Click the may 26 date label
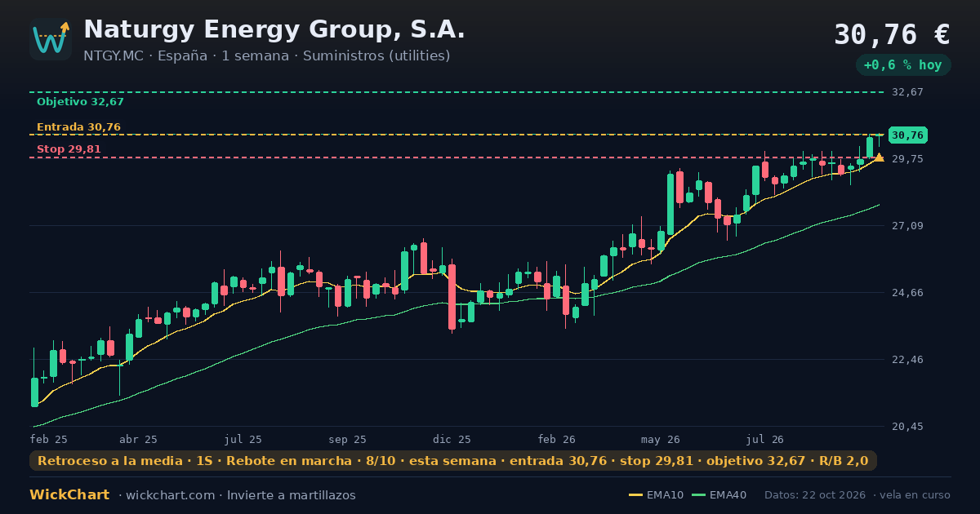The width and height of the screenshot is (980, 514). pyautogui.click(x=661, y=439)
